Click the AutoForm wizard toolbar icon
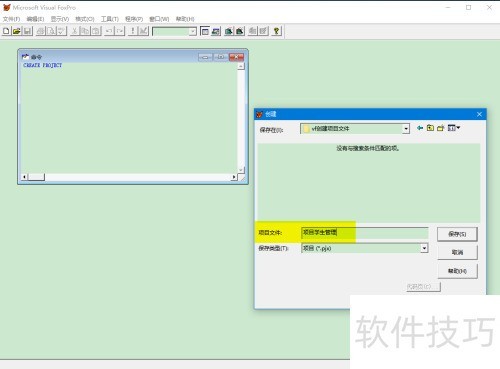500x369 pixels. 253,31
